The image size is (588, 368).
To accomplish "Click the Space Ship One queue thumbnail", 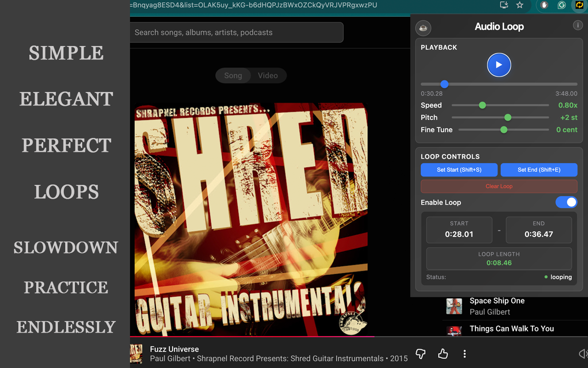I will click(x=454, y=306).
